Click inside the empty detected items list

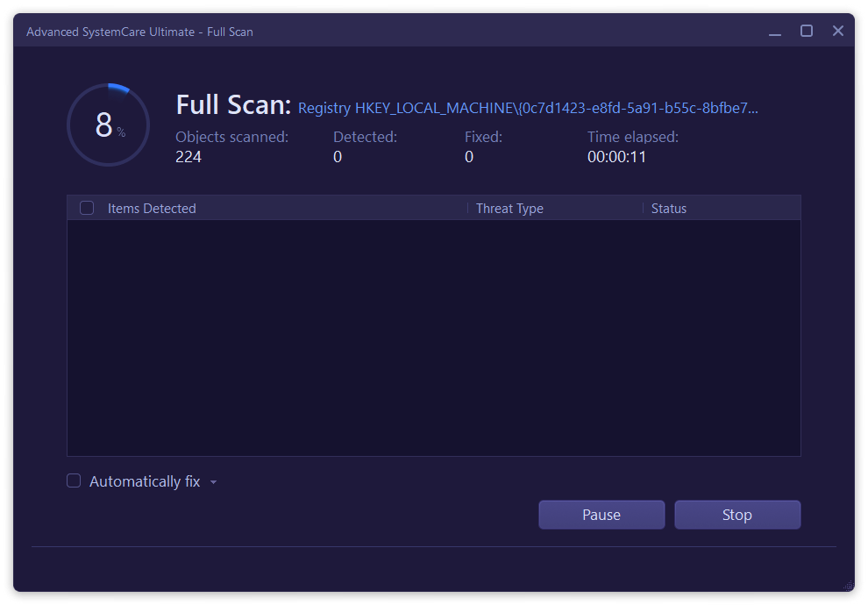pyautogui.click(x=434, y=338)
